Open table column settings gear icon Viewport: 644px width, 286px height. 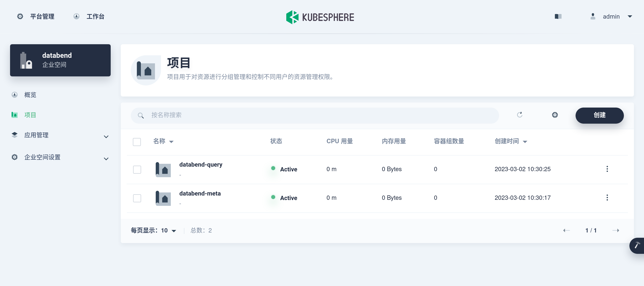pos(555,115)
